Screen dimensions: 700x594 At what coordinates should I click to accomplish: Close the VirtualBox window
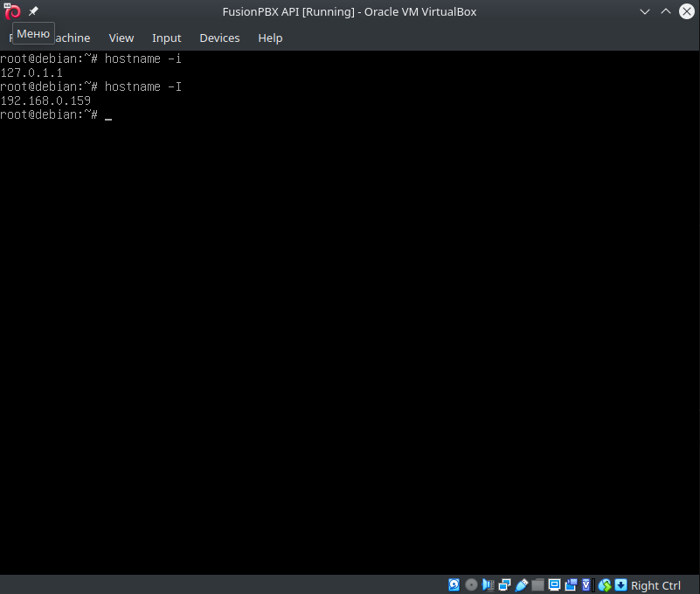687,11
